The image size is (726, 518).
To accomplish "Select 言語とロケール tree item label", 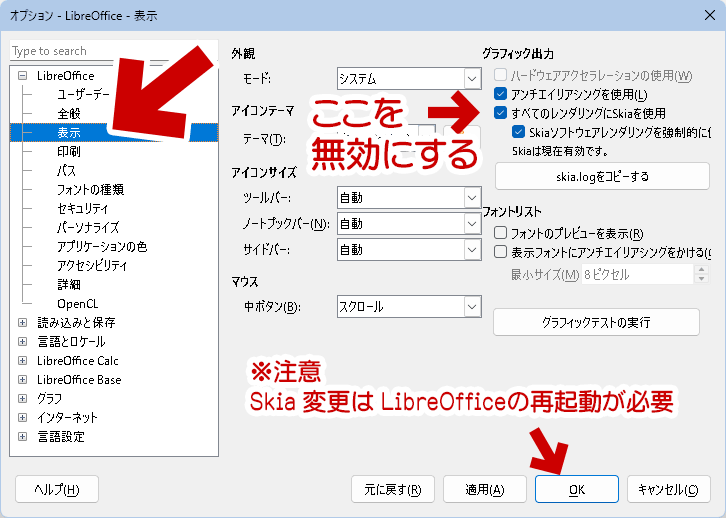I will tap(71, 342).
